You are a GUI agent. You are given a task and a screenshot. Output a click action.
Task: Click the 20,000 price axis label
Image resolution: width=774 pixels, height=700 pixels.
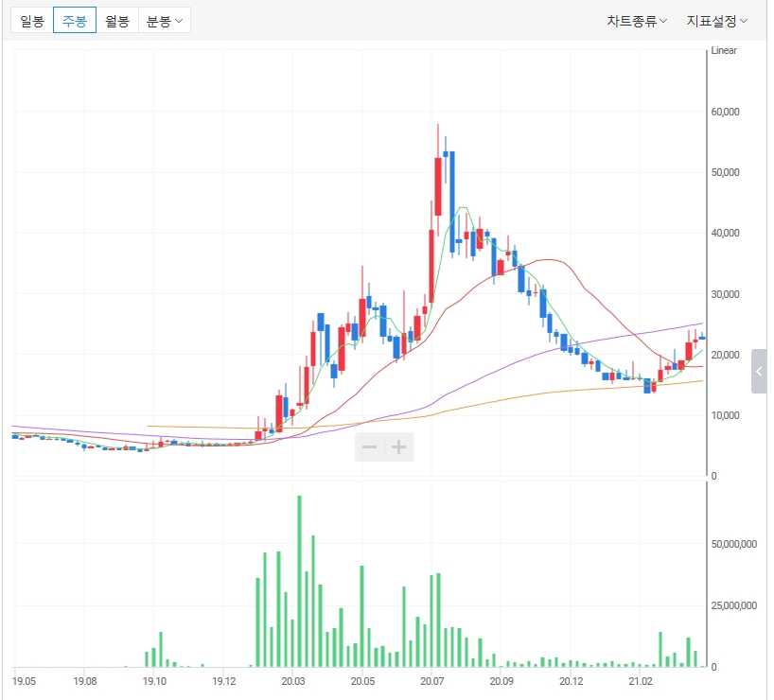point(725,355)
